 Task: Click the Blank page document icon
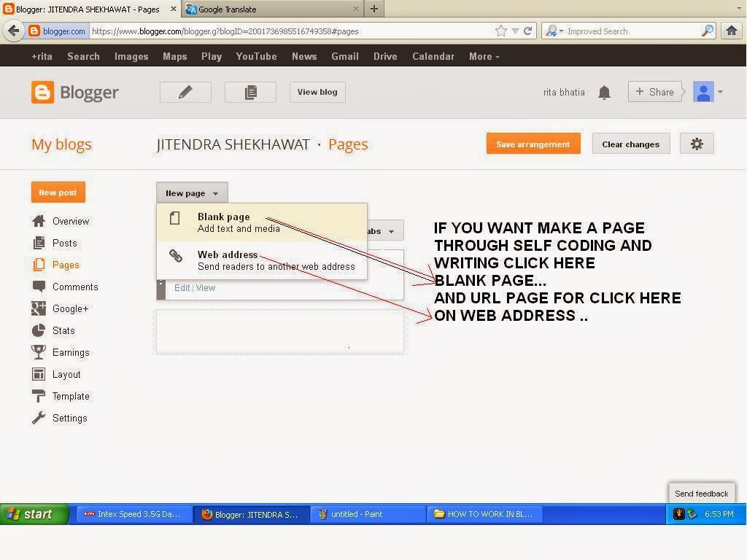point(175,218)
